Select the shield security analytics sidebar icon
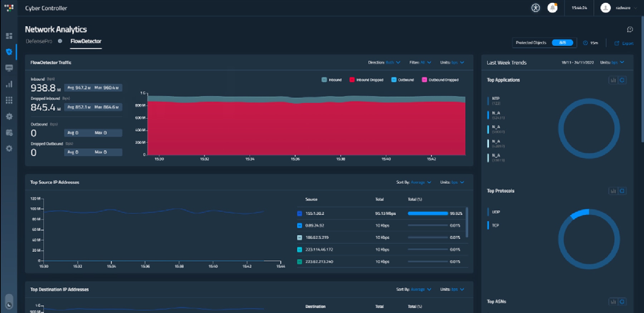 click(9, 52)
